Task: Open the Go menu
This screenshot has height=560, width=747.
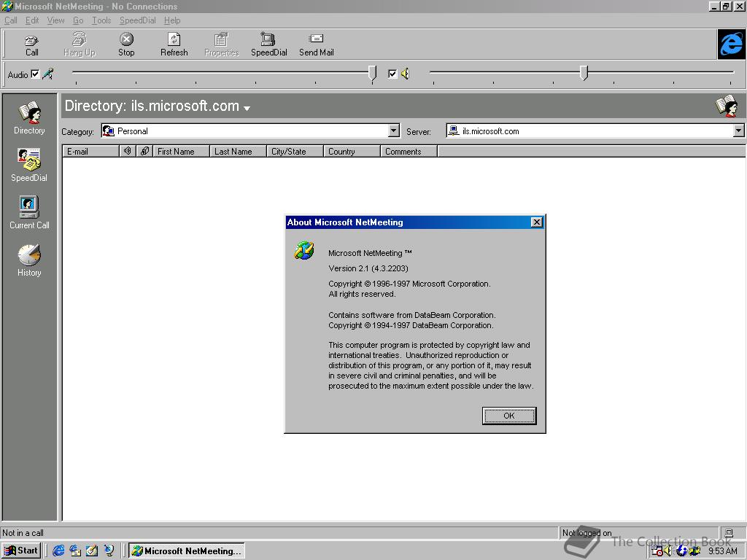Action: pos(77,20)
